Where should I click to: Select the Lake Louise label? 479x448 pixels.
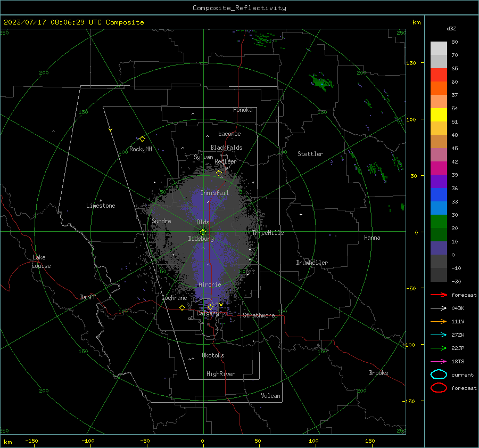pos(41,262)
